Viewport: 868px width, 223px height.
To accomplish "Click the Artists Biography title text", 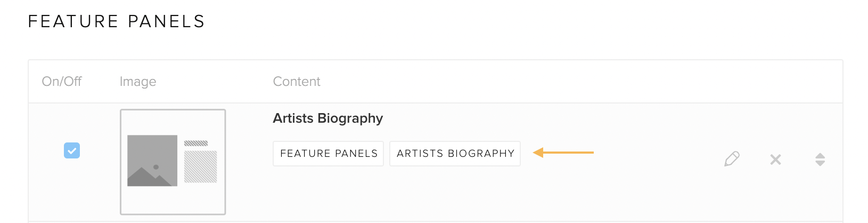I will tap(328, 118).
